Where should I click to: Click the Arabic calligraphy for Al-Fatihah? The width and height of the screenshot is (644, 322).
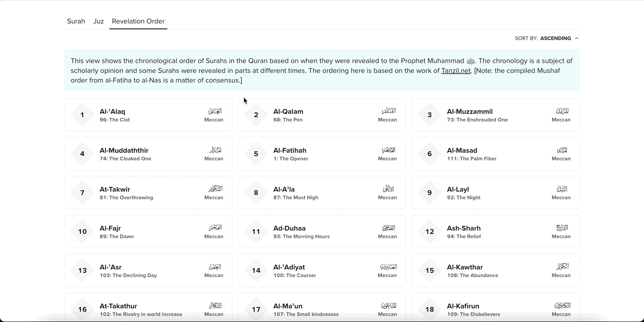pos(388,151)
